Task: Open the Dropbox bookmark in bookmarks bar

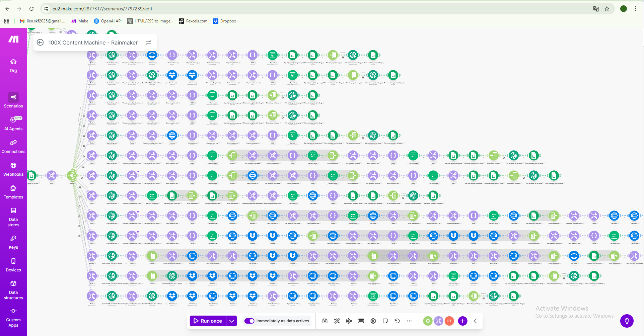Action: pos(224,21)
